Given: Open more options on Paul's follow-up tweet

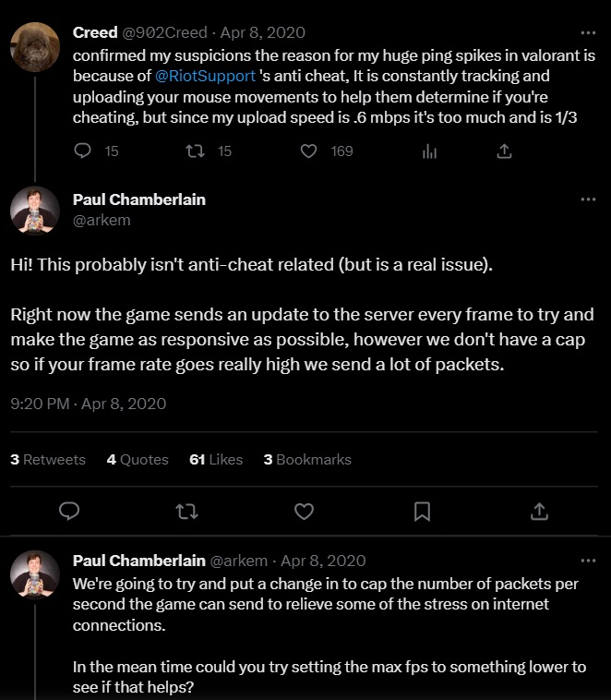Looking at the screenshot, I should tap(588, 561).
